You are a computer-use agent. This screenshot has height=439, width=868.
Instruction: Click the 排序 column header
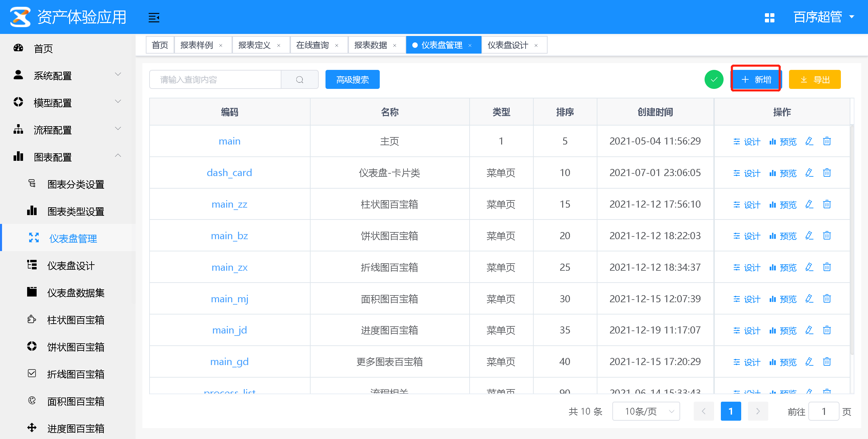point(565,112)
